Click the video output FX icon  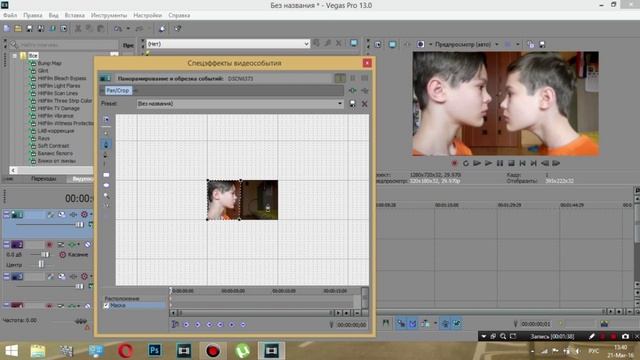click(407, 44)
